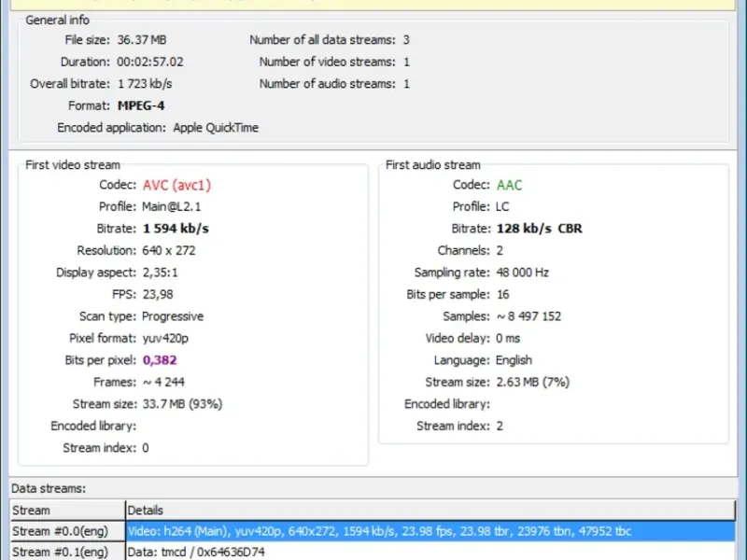
Task: Click the purple bits per pixel value 0,382
Action: click(x=160, y=360)
